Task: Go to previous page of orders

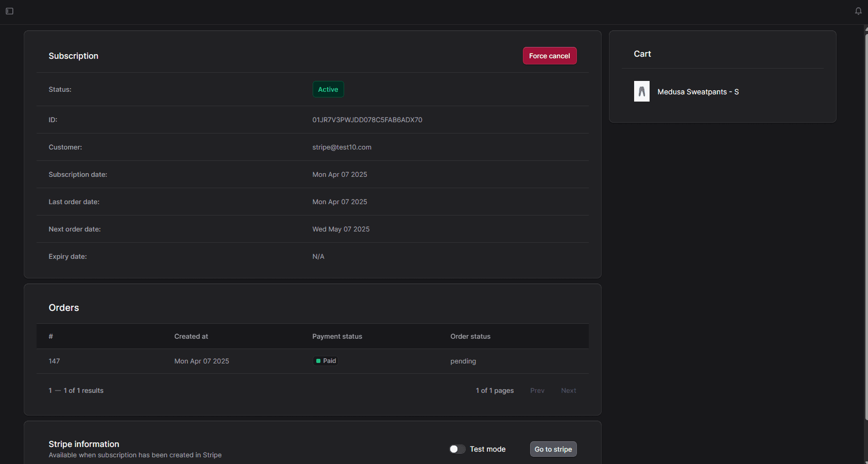Action: (x=537, y=390)
